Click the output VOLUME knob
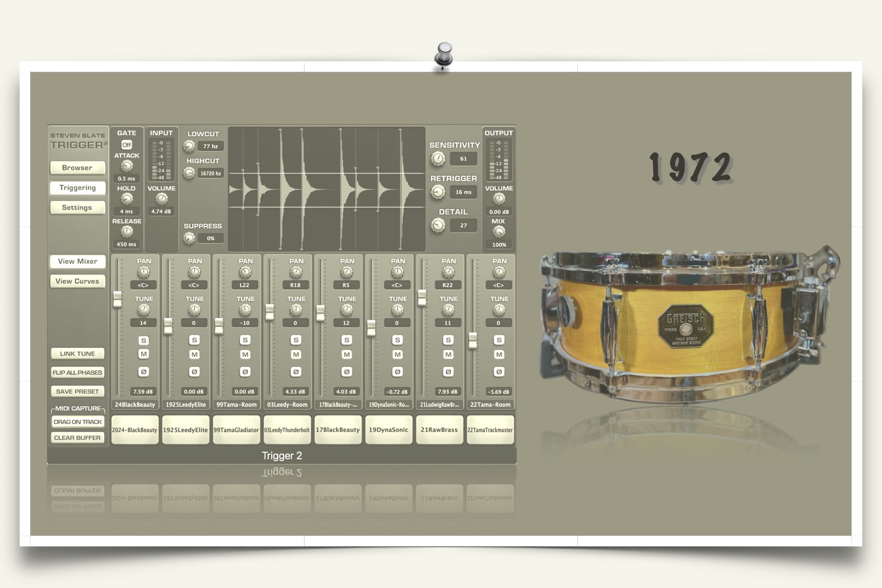This screenshot has height=588, width=882. coord(499,199)
